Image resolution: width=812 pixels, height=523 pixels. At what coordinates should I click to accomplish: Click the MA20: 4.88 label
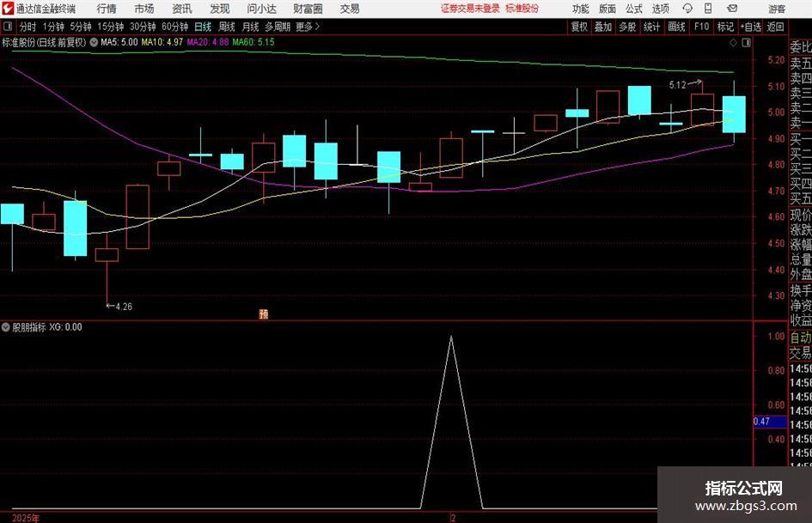point(208,42)
